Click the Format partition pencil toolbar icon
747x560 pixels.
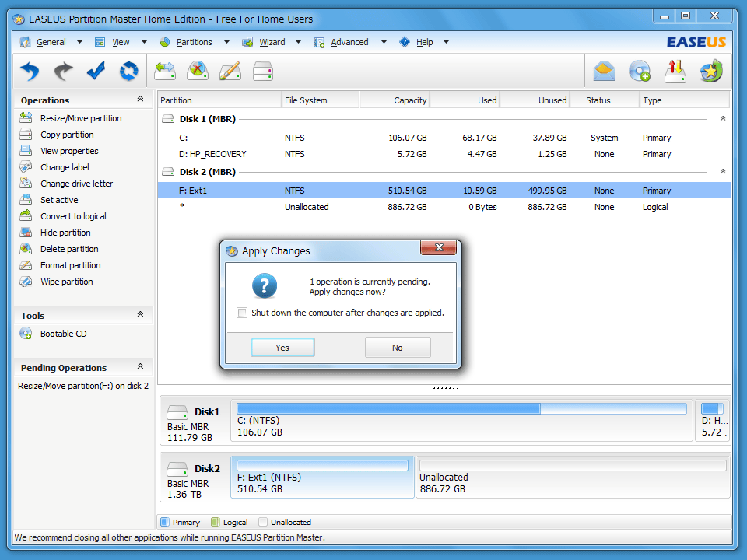[x=230, y=72]
